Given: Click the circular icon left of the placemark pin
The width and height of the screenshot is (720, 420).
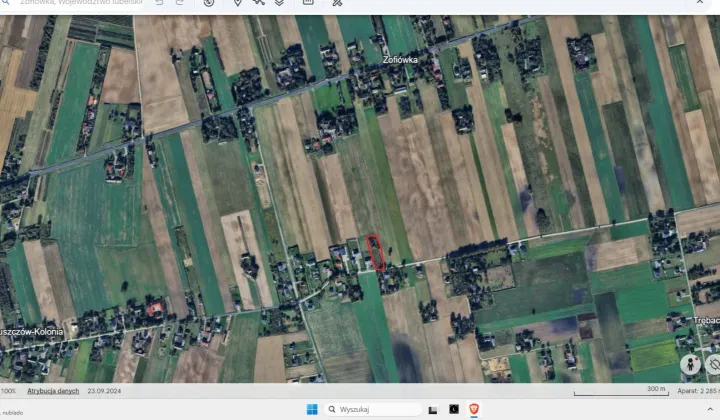Looking at the screenshot, I should click(209, 3).
